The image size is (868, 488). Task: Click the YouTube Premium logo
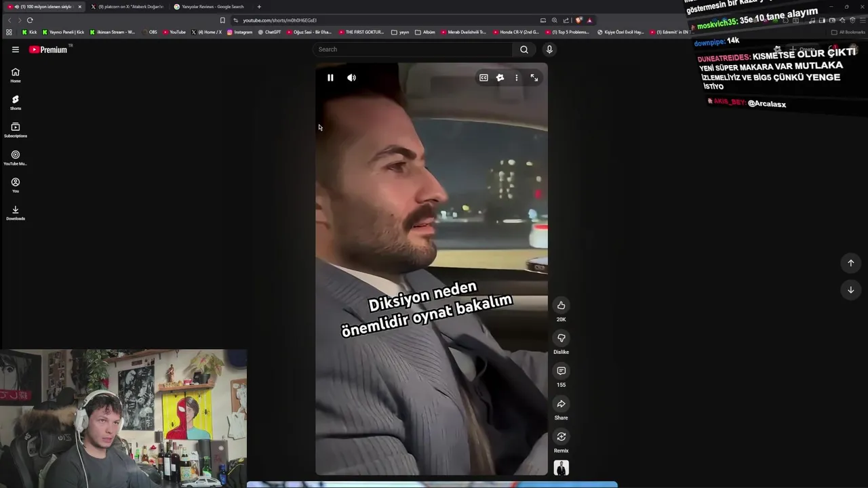click(x=48, y=49)
